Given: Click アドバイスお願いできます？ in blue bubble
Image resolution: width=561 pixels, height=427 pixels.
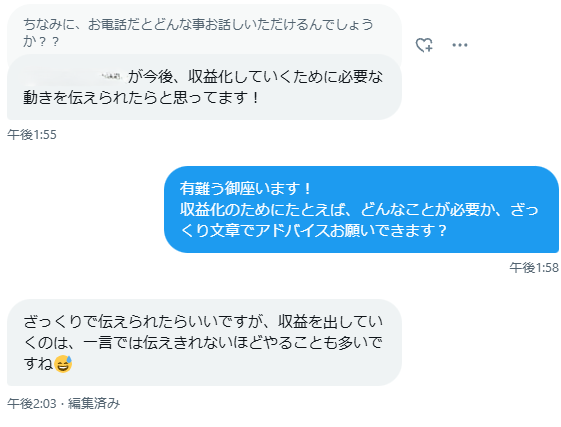Looking at the screenshot, I should (351, 231).
